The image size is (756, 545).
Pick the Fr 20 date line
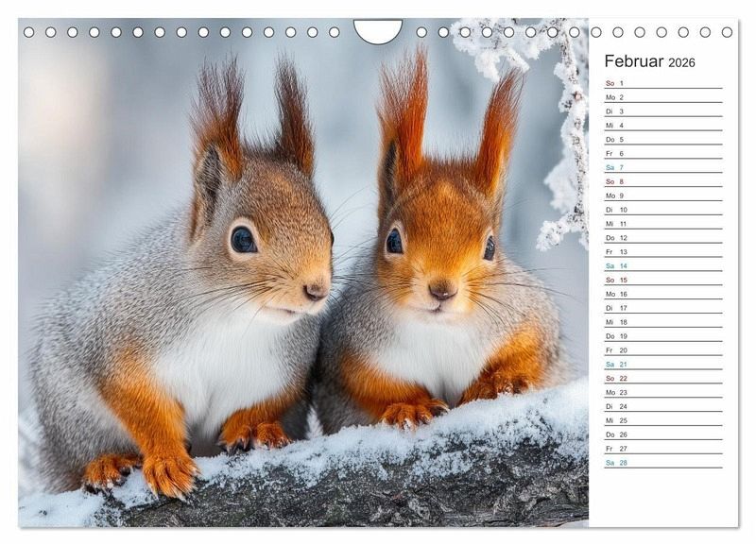click(662, 350)
